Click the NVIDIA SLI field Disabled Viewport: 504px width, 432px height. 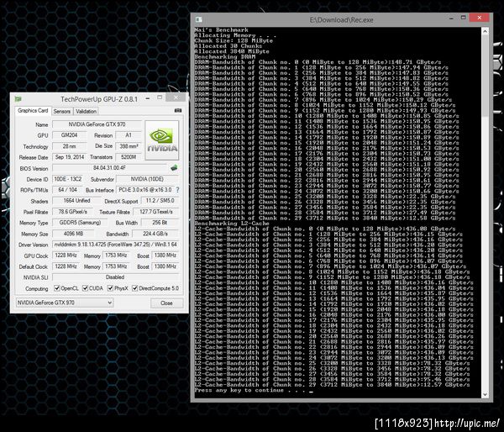point(115,277)
